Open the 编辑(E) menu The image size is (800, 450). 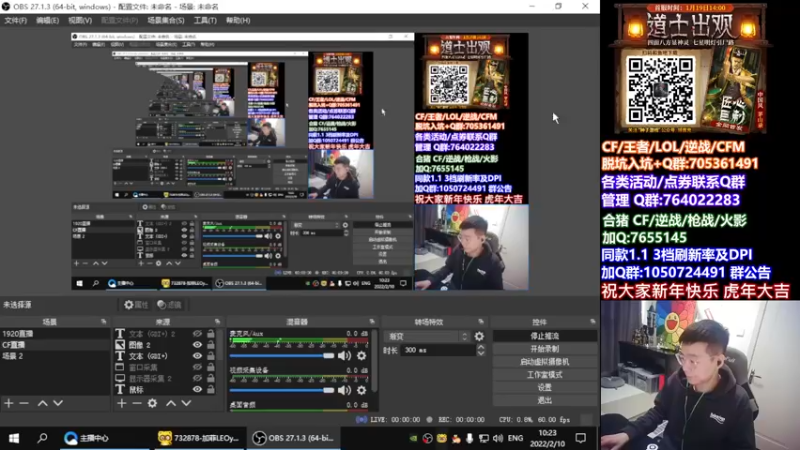[x=47, y=20]
